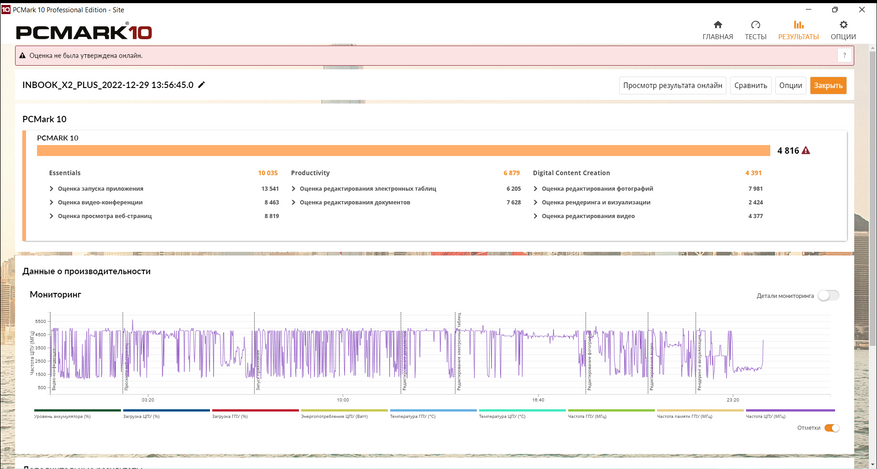Image resolution: width=877 pixels, height=469 pixels.
Task: Click the 16:40 time label on chart
Action: pyautogui.click(x=538, y=400)
